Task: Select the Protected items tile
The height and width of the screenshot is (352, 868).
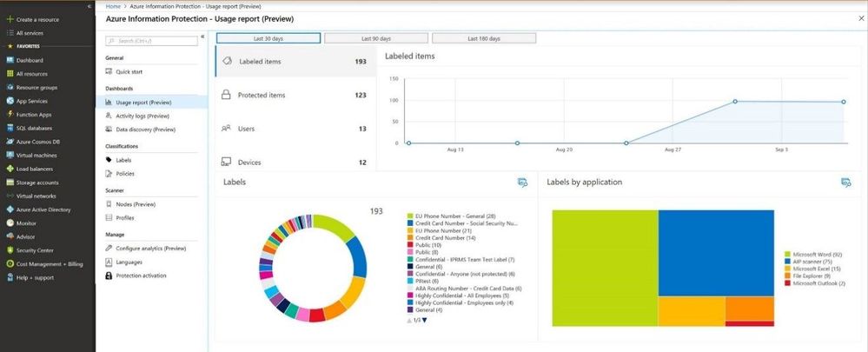Action: 296,96
